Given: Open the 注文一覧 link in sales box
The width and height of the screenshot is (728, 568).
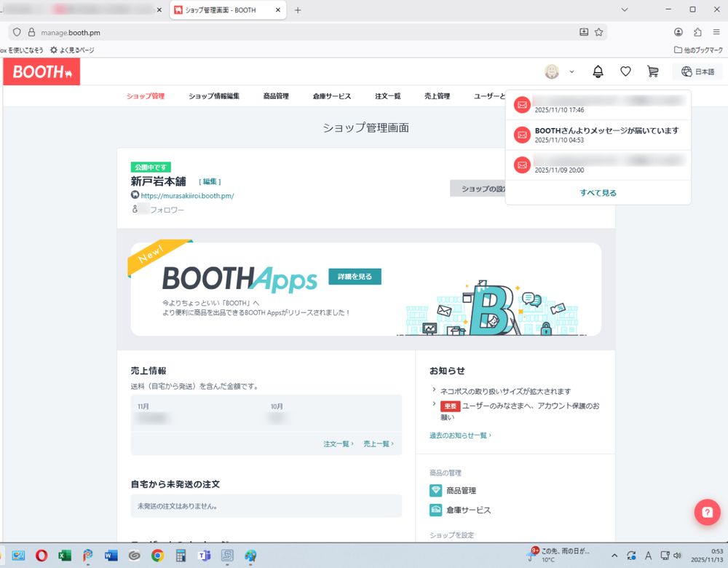Looking at the screenshot, I should pos(338,444).
